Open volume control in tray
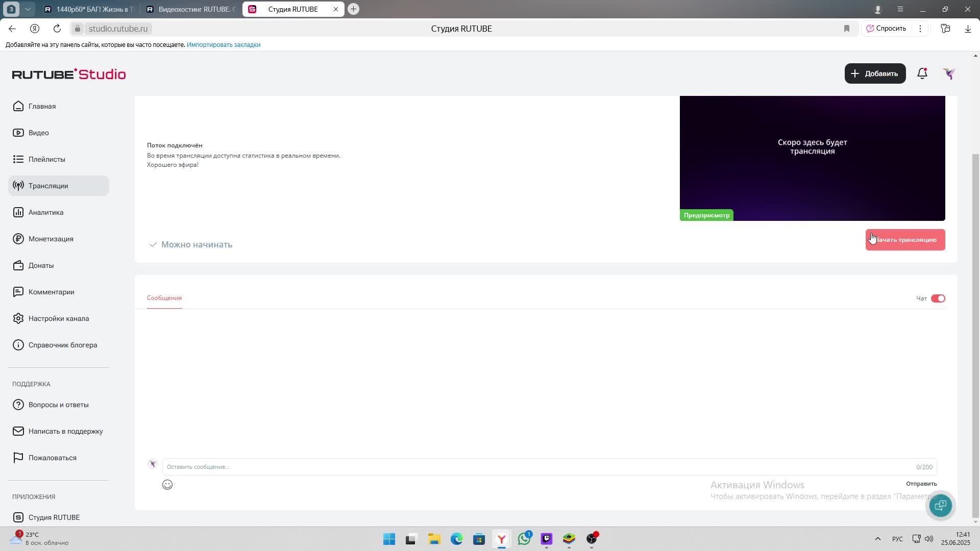 (929, 539)
